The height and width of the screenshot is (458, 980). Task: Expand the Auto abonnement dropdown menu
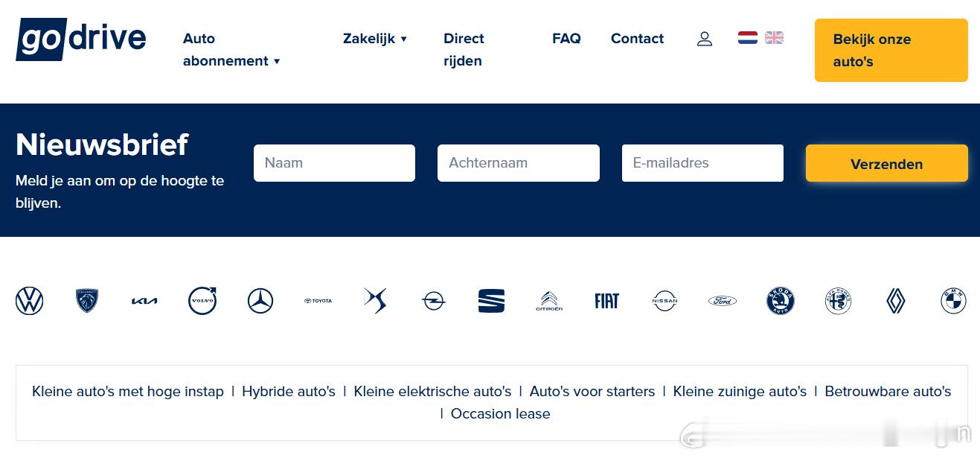(x=231, y=50)
